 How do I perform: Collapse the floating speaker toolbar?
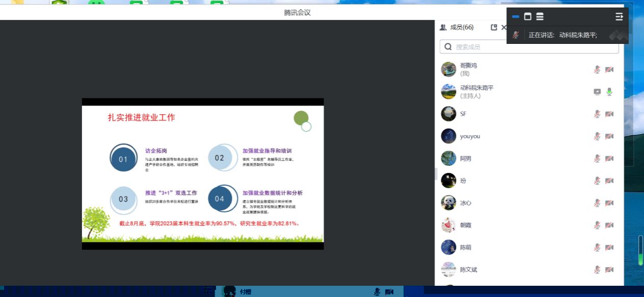[x=619, y=17]
